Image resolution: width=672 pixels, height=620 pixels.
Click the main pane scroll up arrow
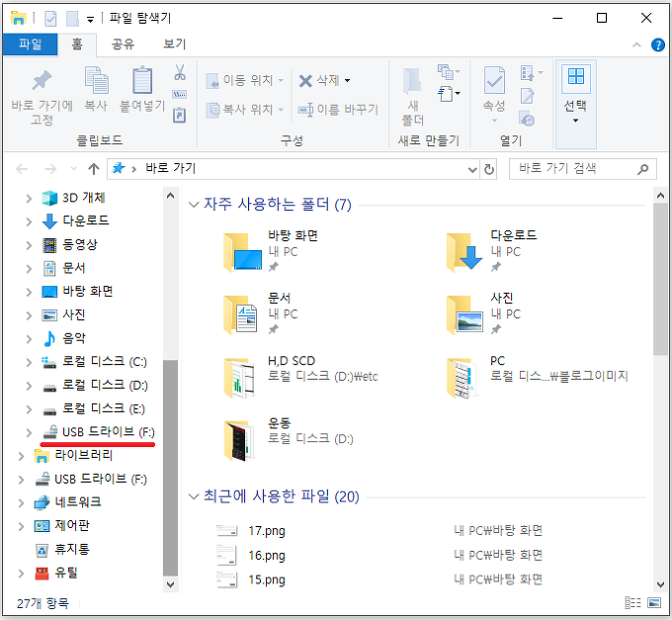(x=660, y=196)
